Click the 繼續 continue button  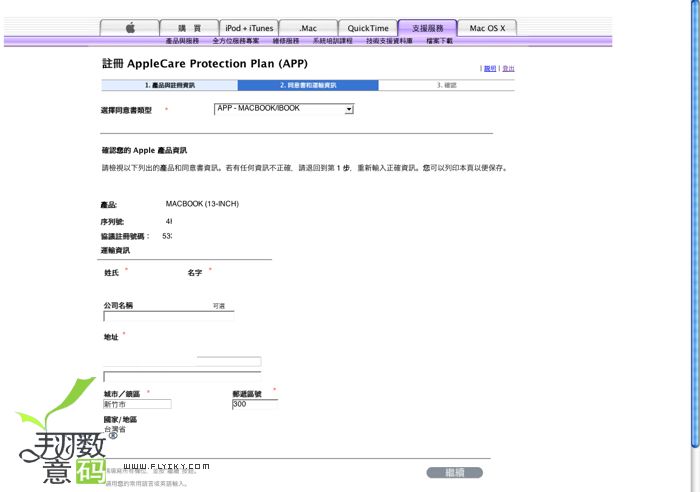point(454,472)
